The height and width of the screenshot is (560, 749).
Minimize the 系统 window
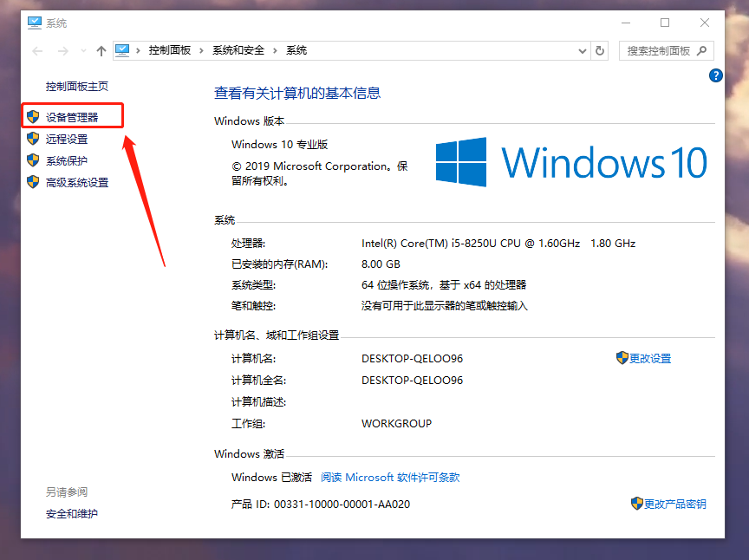626,23
